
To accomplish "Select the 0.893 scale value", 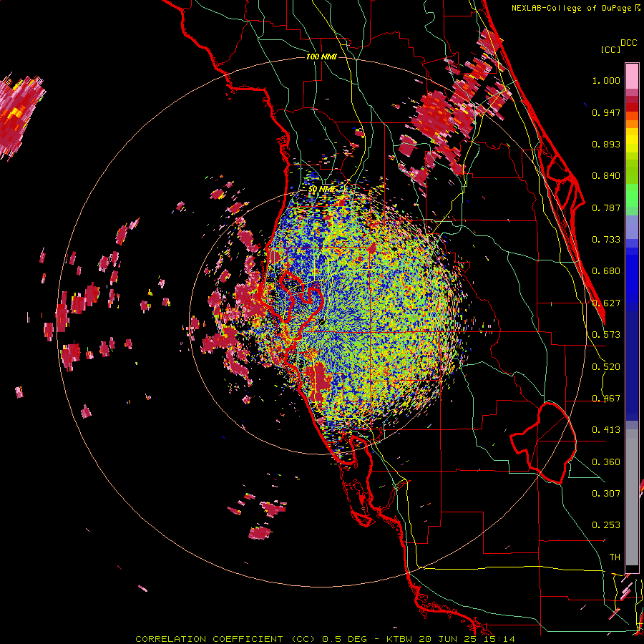I will (606, 144).
